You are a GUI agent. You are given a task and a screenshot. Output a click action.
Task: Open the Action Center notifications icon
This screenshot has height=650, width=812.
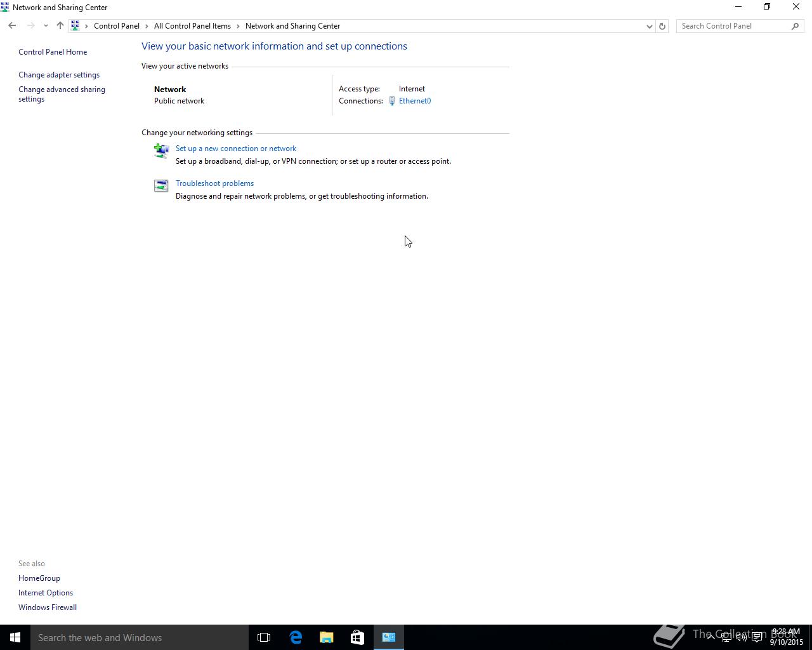tap(757, 637)
